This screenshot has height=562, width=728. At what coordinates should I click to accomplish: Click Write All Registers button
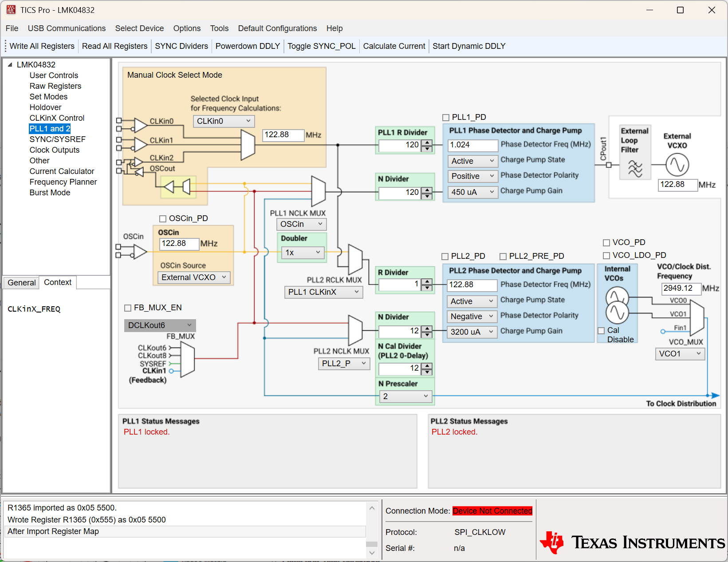42,46
